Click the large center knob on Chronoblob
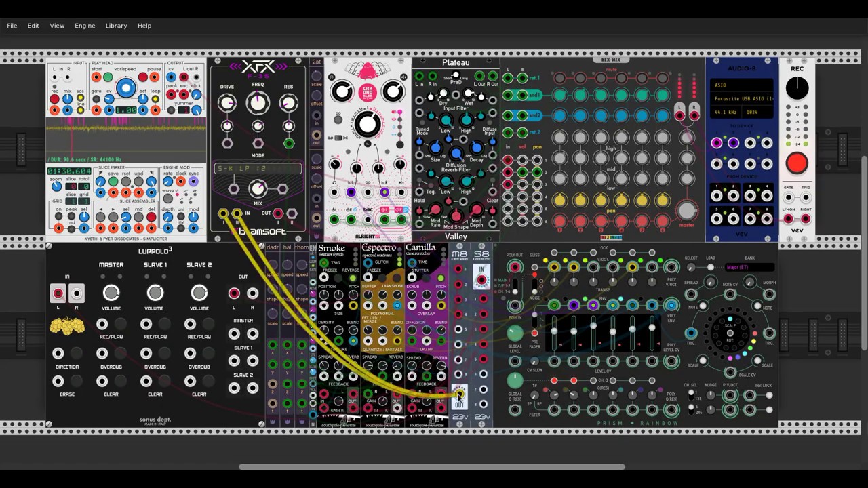 368,124
